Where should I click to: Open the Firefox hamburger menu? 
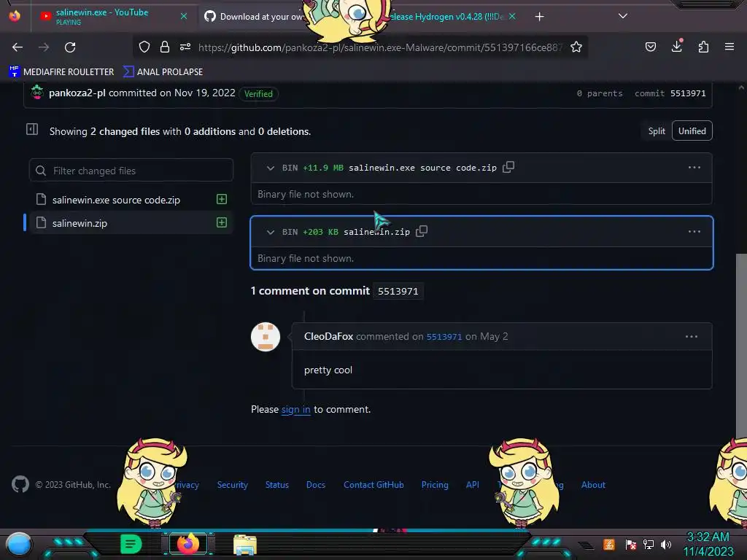(x=729, y=47)
